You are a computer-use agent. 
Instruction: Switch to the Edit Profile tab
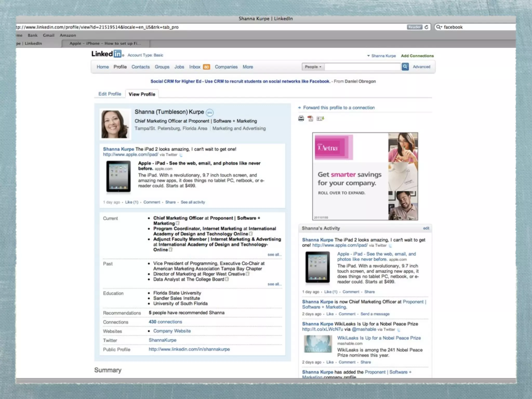click(110, 94)
